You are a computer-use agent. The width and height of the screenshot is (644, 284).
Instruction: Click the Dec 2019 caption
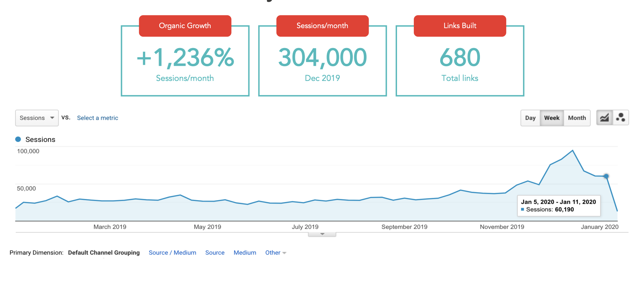click(322, 78)
